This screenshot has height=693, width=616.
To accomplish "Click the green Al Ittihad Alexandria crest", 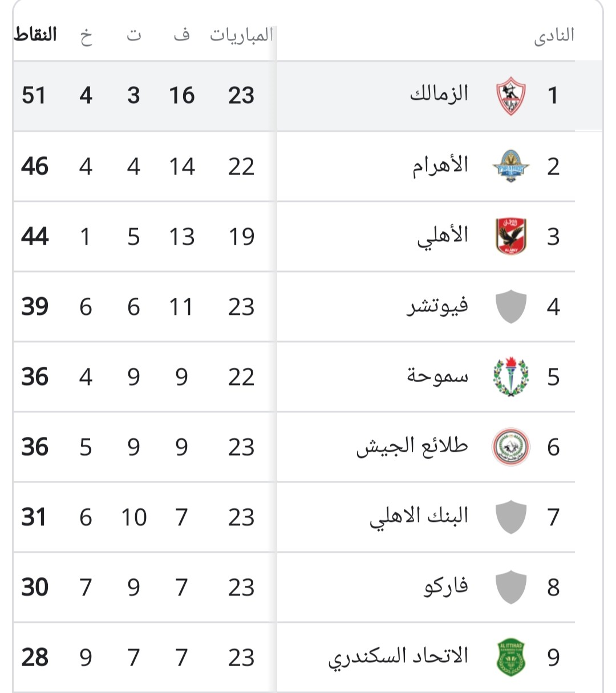I will [x=510, y=658].
